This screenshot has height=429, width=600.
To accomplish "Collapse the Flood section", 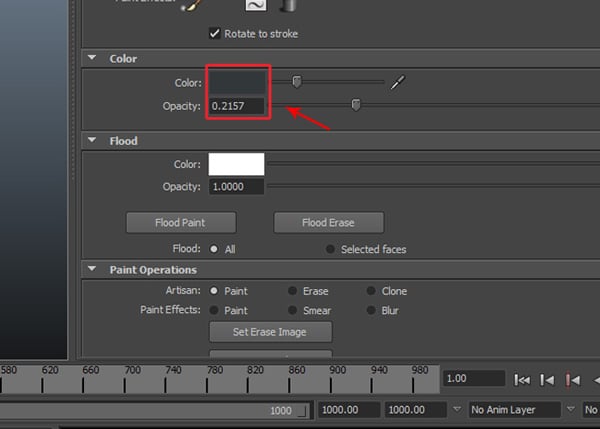I will (93, 141).
